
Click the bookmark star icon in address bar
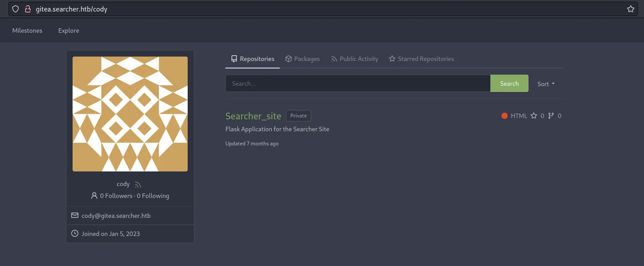[631, 9]
